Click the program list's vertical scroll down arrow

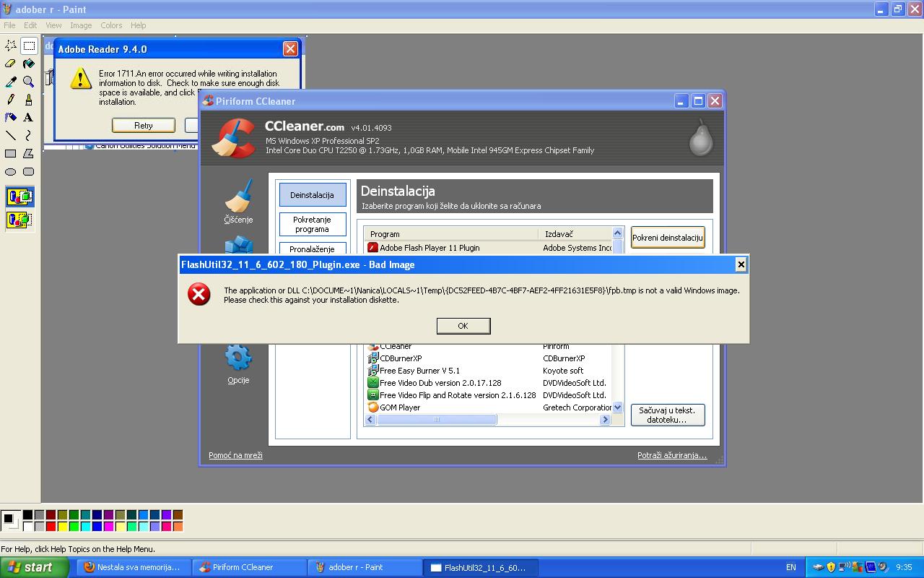tap(618, 407)
